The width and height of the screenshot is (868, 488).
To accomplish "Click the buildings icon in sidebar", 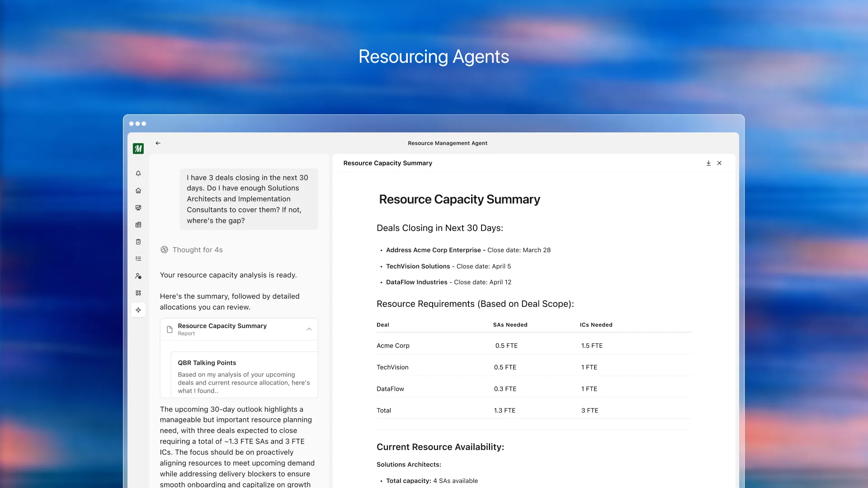I will [138, 225].
